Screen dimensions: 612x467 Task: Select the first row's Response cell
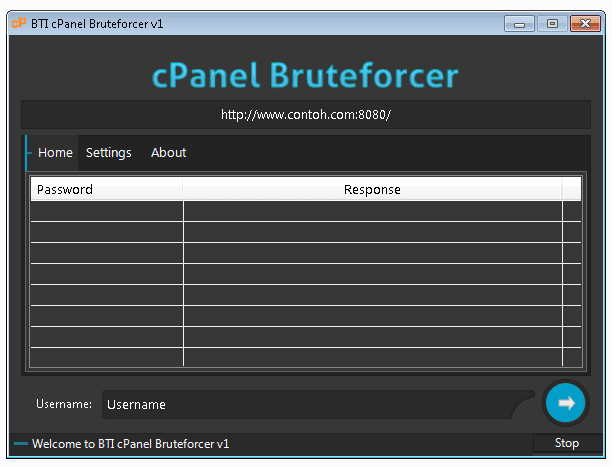coord(372,211)
